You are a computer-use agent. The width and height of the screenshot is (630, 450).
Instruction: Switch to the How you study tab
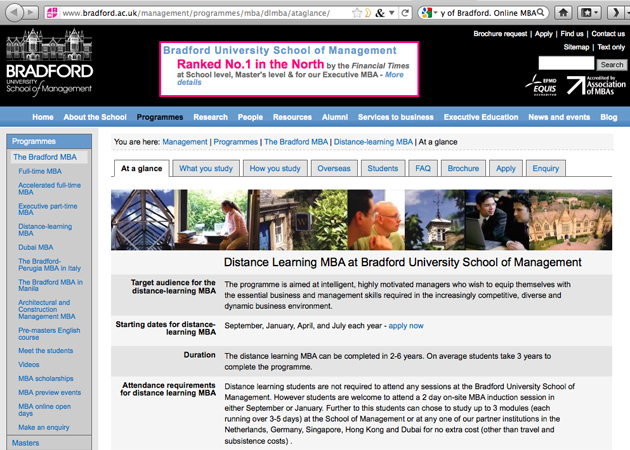click(275, 168)
